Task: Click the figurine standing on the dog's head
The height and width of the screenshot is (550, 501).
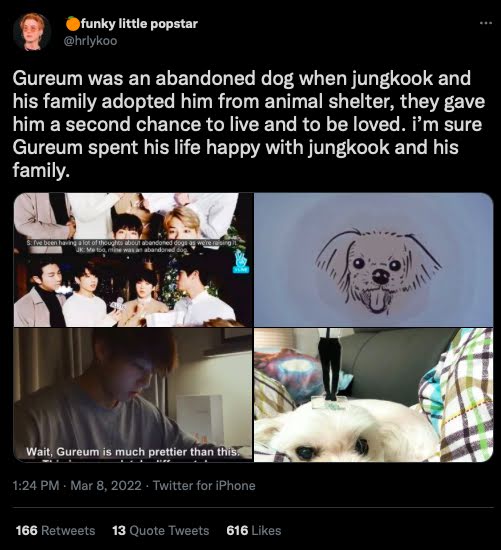Action: 330,369
